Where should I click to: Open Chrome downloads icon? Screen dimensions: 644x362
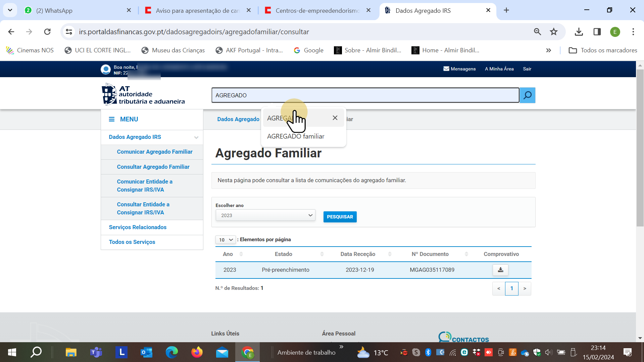579,32
